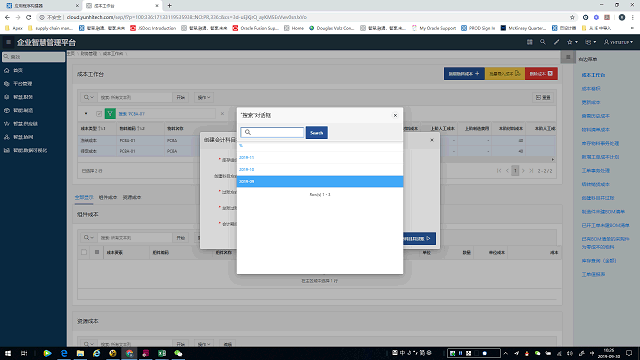The image size is (640, 360).
Task: Click the Go button beside top grid search
Action: 180,97
